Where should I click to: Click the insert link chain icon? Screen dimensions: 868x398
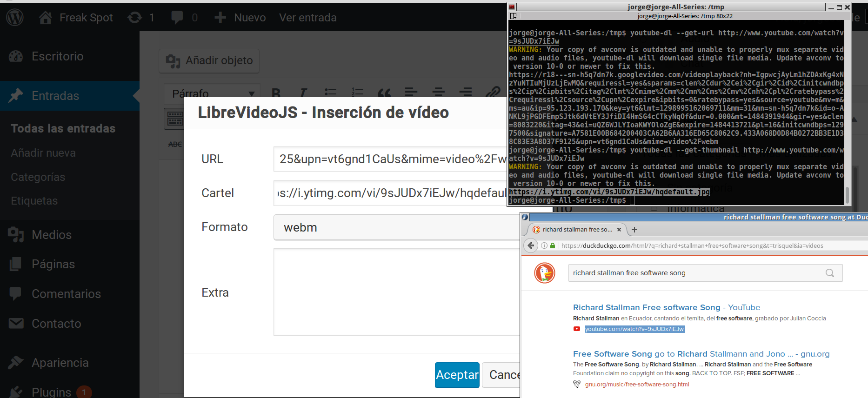493,92
